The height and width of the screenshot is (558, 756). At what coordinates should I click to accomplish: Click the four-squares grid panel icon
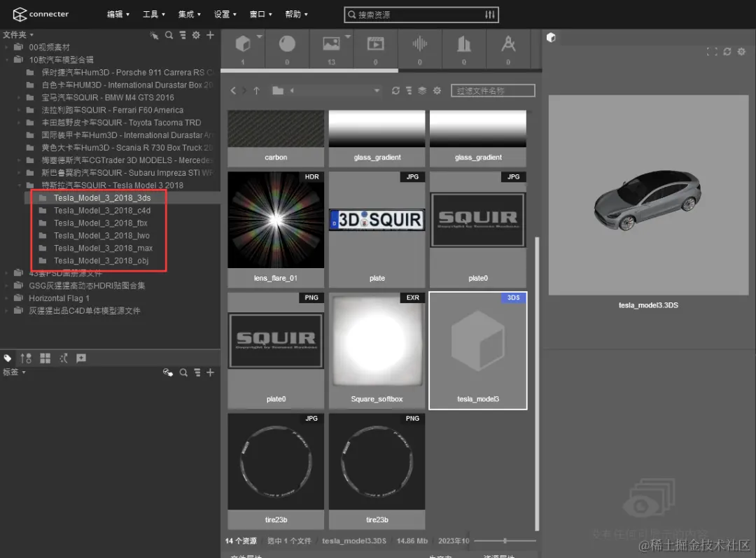click(45, 358)
